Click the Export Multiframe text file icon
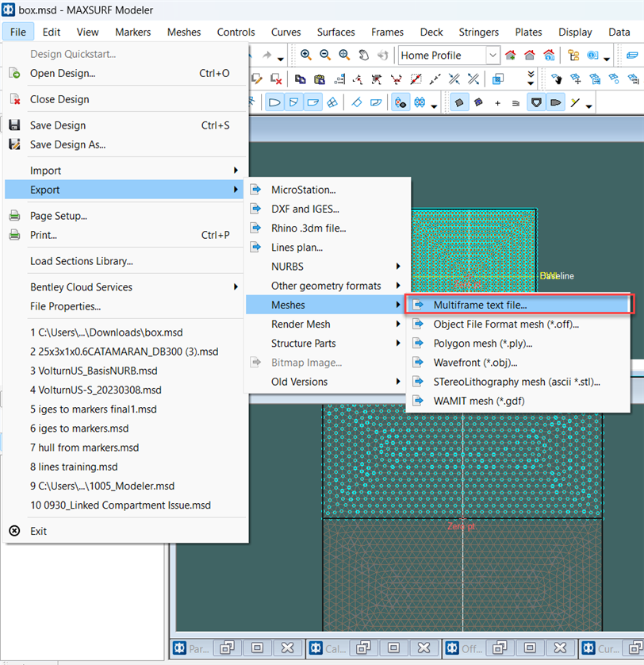 click(x=416, y=304)
